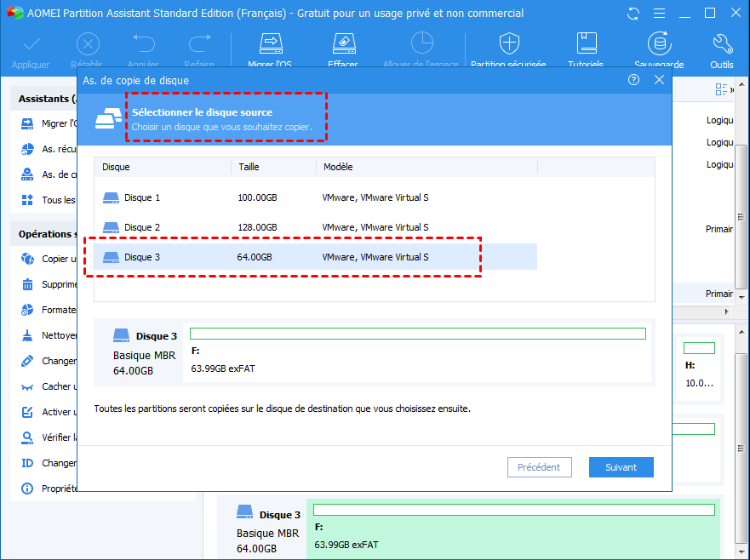This screenshot has height=560, width=750.
Task: Click the 100.00GB size cell
Action: [x=257, y=197]
